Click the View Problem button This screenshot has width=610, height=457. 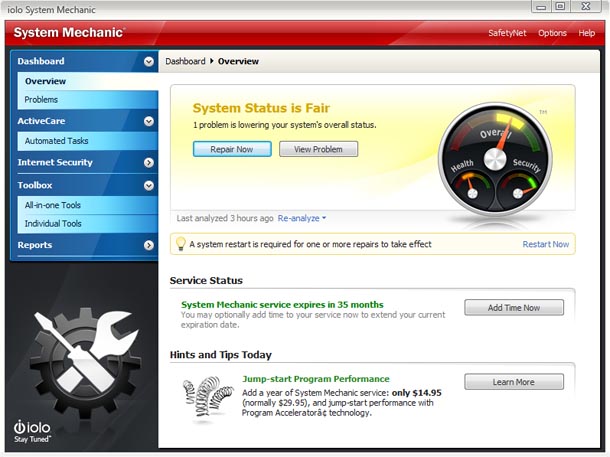coord(318,149)
